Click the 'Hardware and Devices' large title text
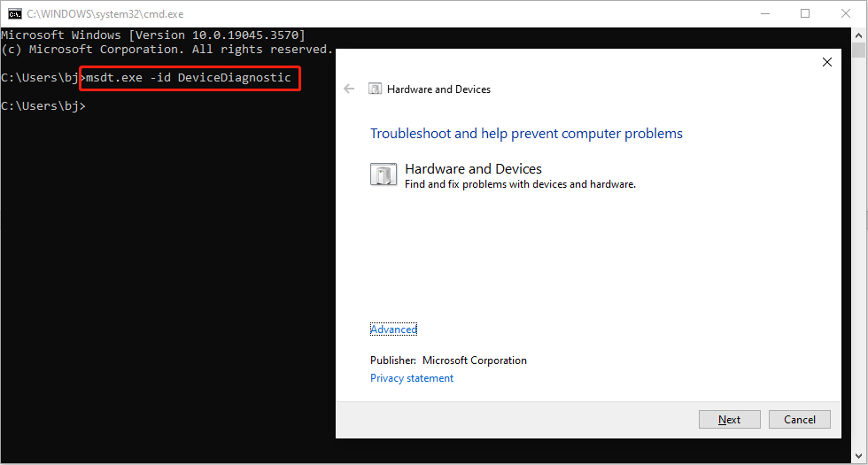Image resolution: width=868 pixels, height=465 pixels. pos(473,169)
